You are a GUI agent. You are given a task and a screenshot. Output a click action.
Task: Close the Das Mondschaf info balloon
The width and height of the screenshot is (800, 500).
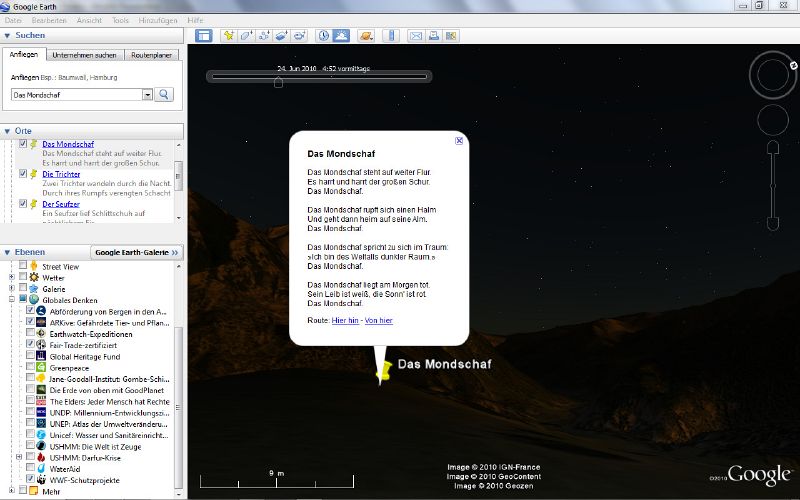pyautogui.click(x=459, y=141)
